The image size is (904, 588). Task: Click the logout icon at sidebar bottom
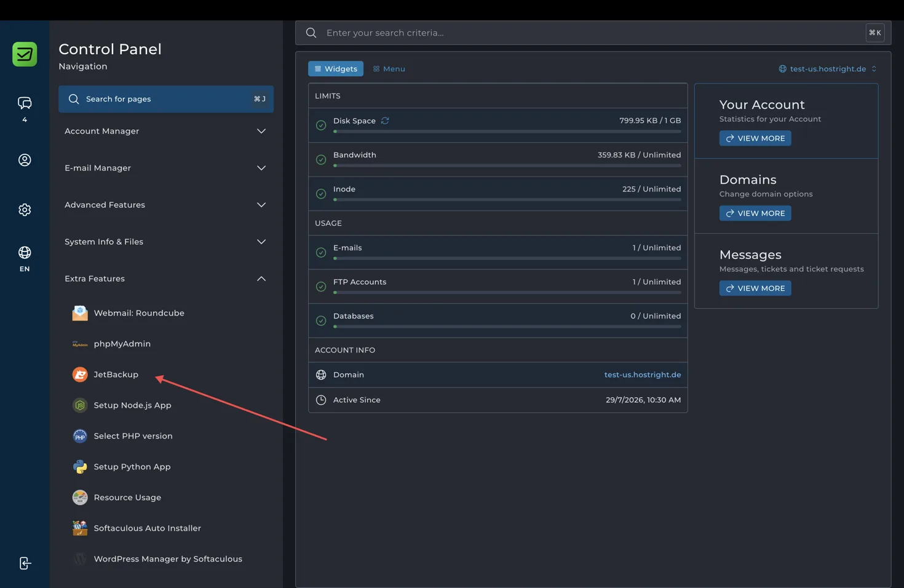(25, 563)
